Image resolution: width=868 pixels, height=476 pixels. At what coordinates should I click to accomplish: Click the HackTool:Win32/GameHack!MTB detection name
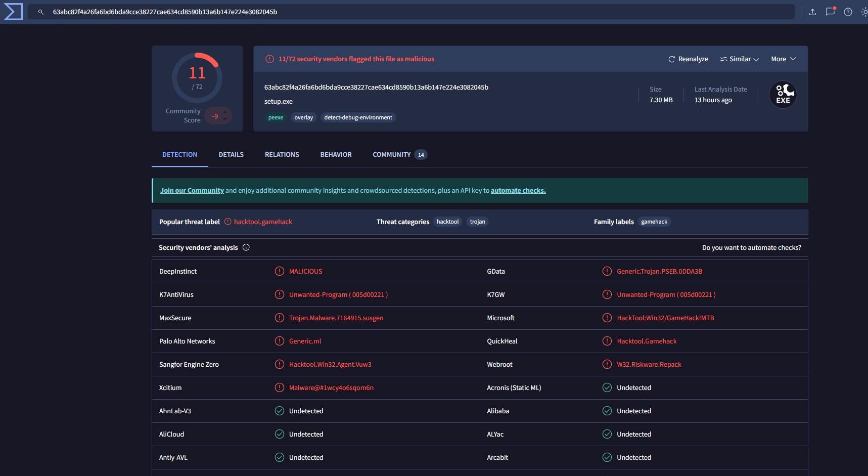(x=665, y=318)
